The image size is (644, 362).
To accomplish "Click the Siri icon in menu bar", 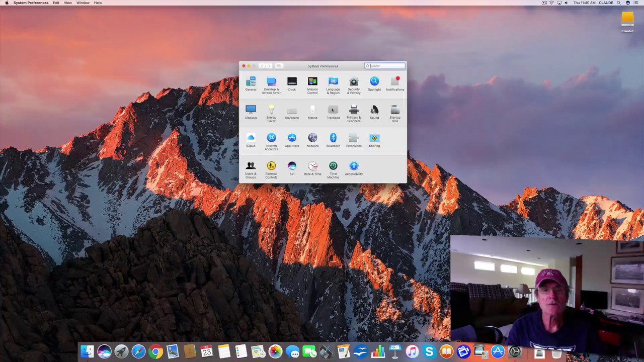I will coord(628,3).
